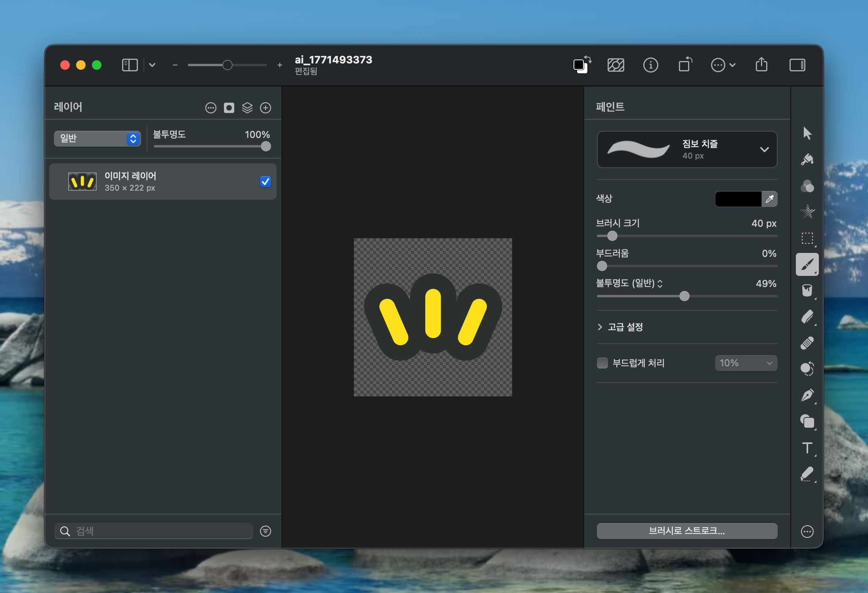Image resolution: width=868 pixels, height=593 pixels.
Task: Open the 10% smoothing amount dropdown
Action: tap(746, 363)
